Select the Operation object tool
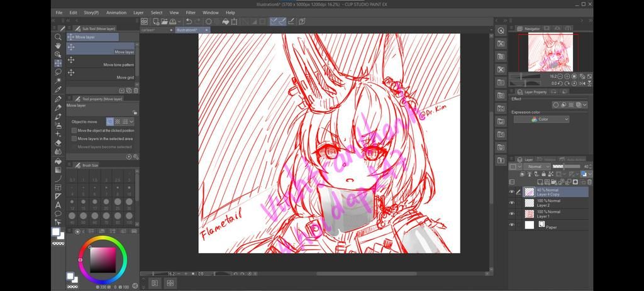644x291 pixels. 58,54
